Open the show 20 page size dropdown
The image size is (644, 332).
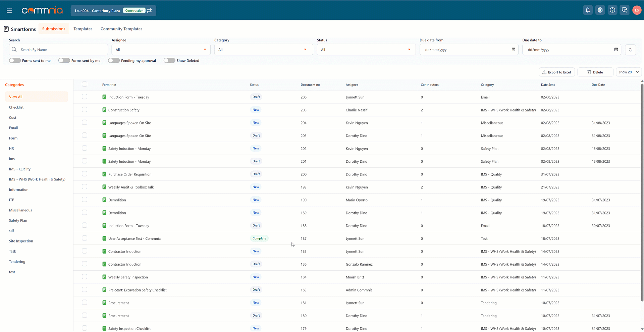coord(629,72)
